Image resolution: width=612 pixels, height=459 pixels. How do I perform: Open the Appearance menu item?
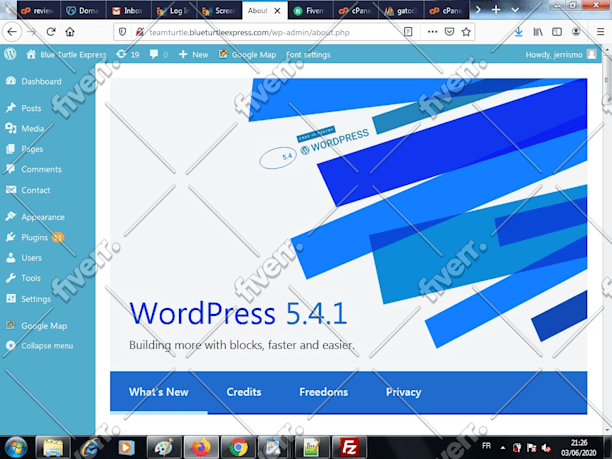coord(43,217)
